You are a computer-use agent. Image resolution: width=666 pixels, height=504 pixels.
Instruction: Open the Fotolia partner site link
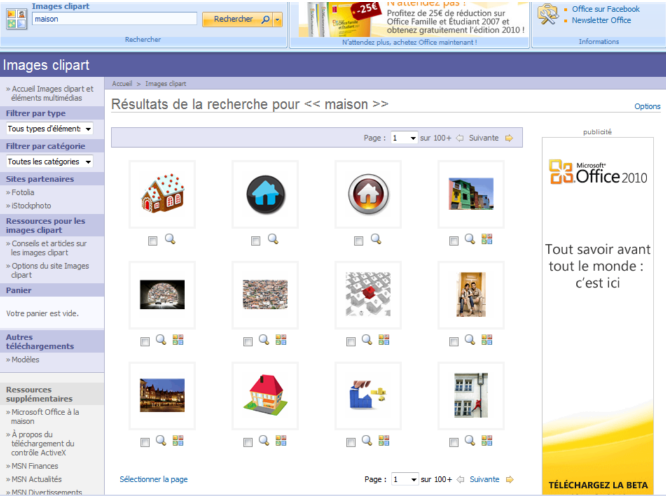[x=23, y=192]
